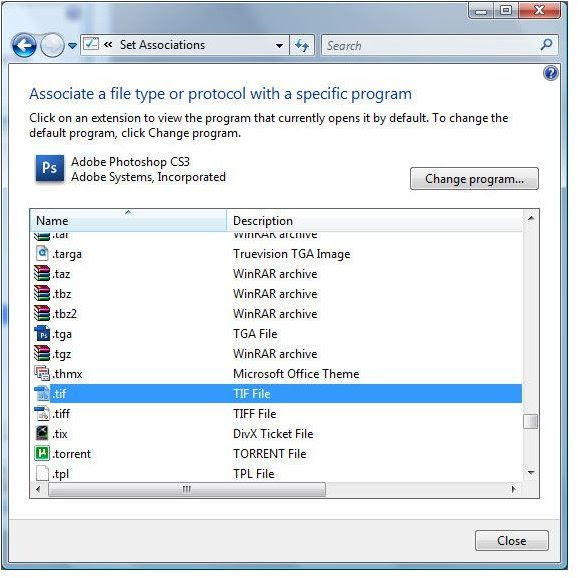Click the refresh arrows icon

coord(302,45)
